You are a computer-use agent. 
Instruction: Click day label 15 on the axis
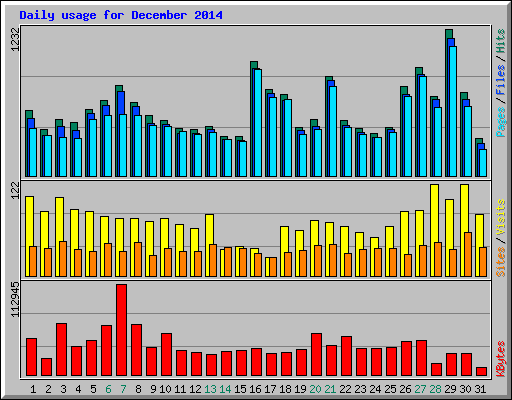(x=240, y=389)
